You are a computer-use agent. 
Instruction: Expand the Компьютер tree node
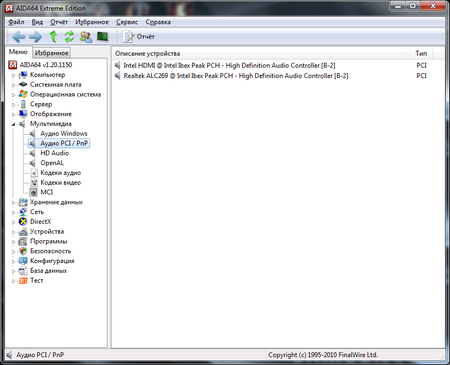[14, 75]
